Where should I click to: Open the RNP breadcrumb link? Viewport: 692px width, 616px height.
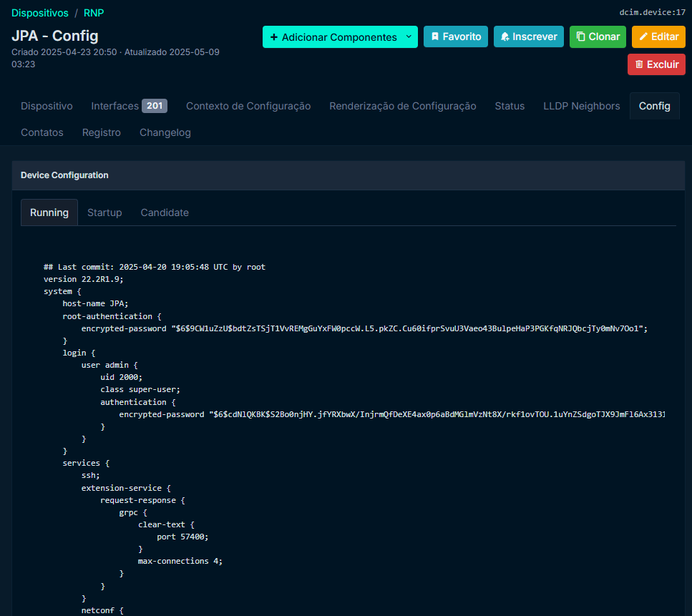click(x=93, y=12)
